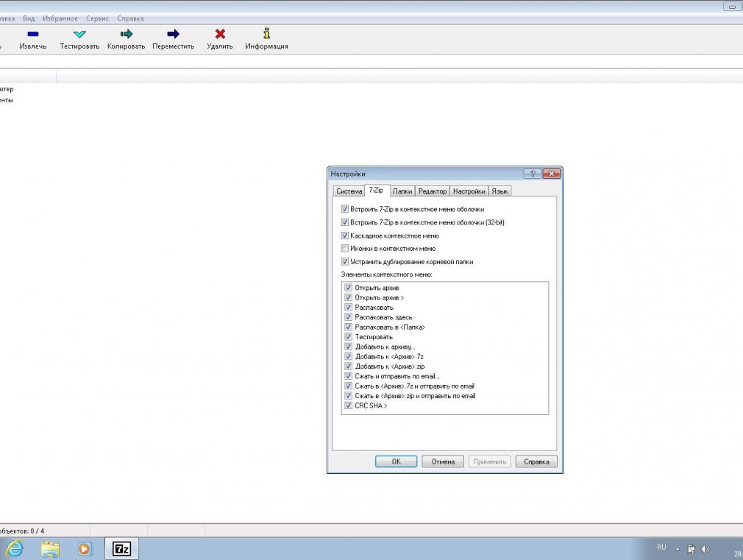Click the help question mark in Настройки dialog

[x=533, y=174]
